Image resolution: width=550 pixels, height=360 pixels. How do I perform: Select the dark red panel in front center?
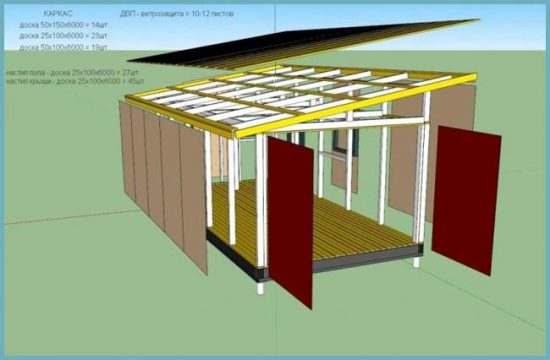tap(290, 222)
